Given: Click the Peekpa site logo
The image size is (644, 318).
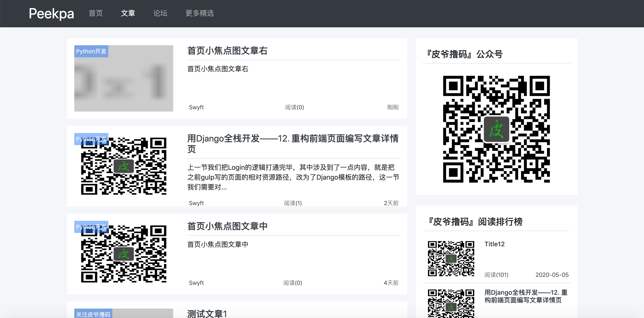Looking at the screenshot, I should click(x=51, y=13).
